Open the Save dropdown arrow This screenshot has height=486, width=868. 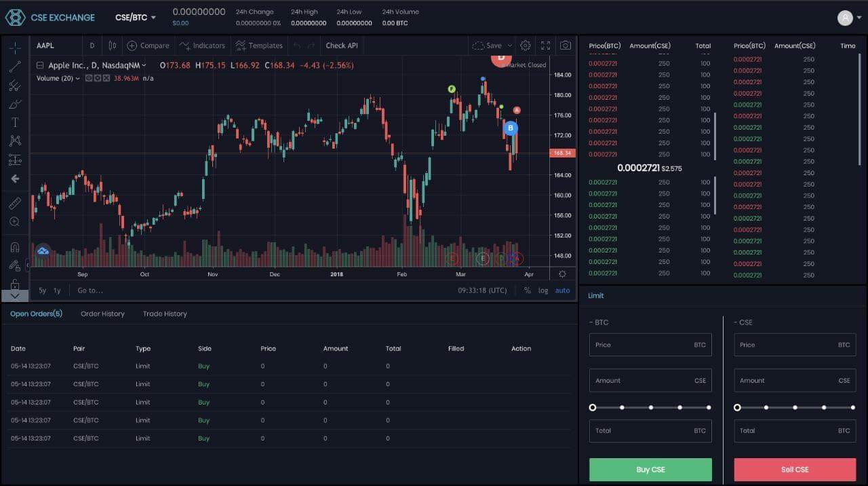(x=510, y=45)
